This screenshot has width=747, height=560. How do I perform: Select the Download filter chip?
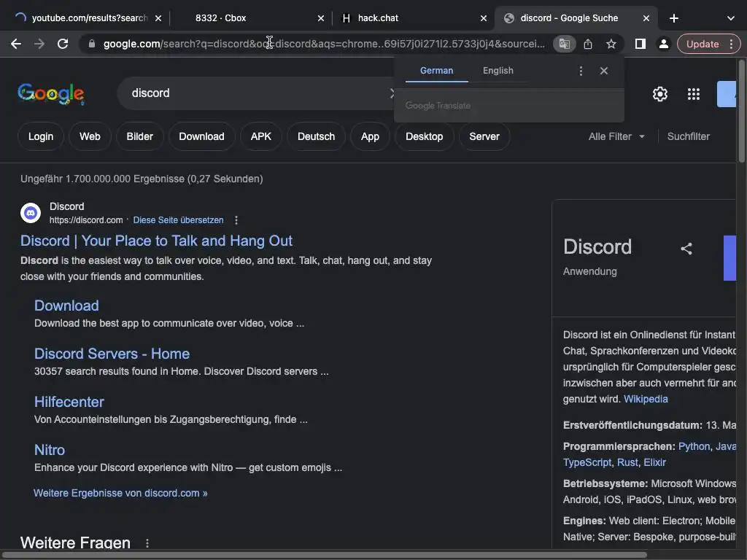[201, 136]
